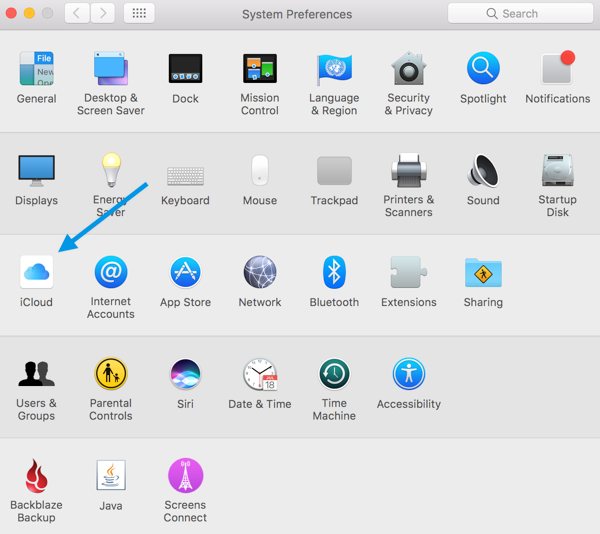Image resolution: width=600 pixels, height=534 pixels.
Task: Focus the Search field
Action: 520,13
